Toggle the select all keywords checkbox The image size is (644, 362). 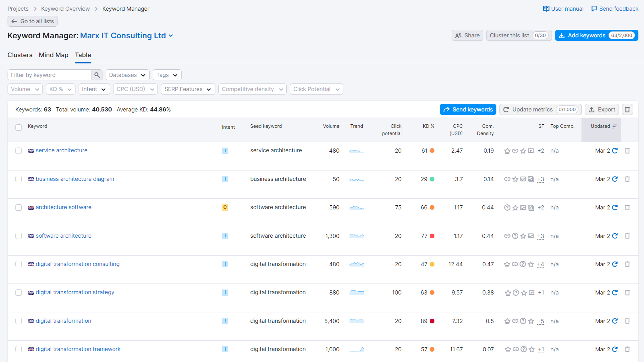[x=19, y=127]
